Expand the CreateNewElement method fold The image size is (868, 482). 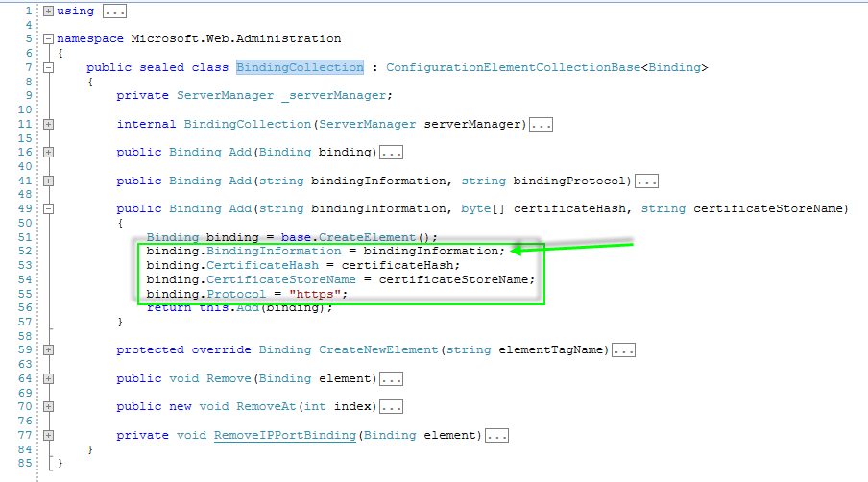[x=48, y=350]
